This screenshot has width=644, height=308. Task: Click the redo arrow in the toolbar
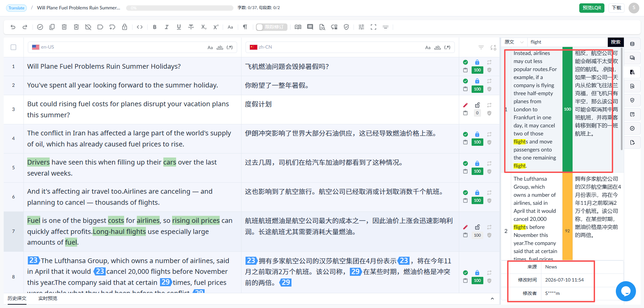coord(25,27)
